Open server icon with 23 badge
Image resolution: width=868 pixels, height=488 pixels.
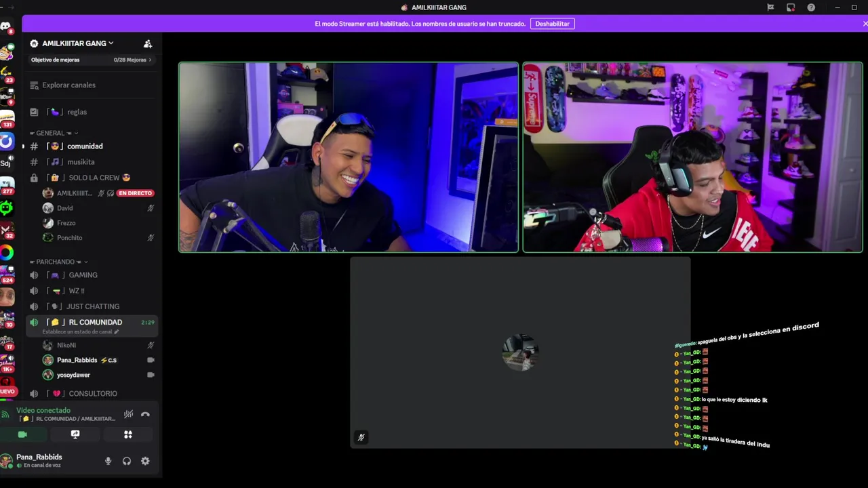tap(6, 73)
